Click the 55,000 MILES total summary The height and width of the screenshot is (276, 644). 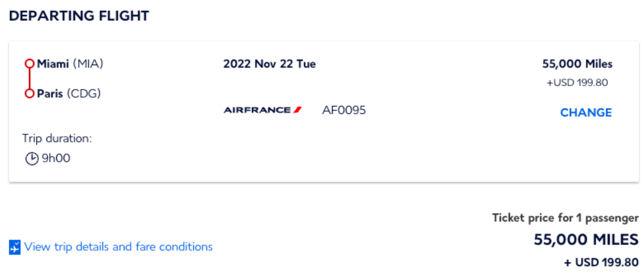point(586,240)
